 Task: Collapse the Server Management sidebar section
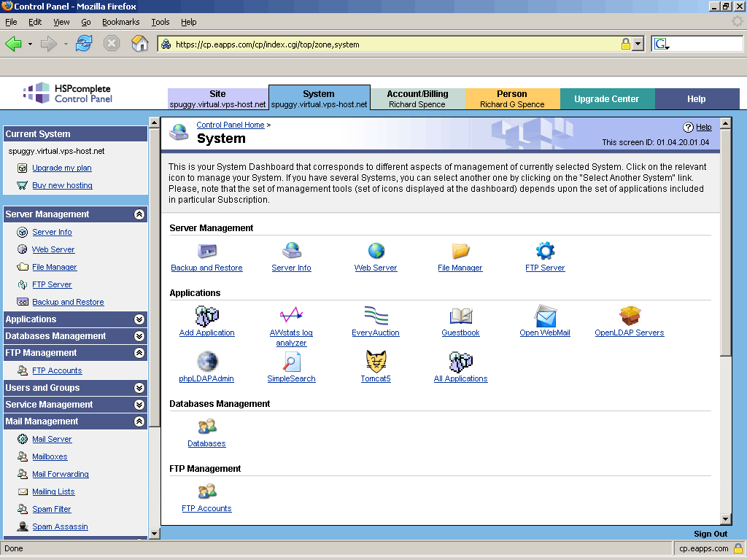point(139,214)
